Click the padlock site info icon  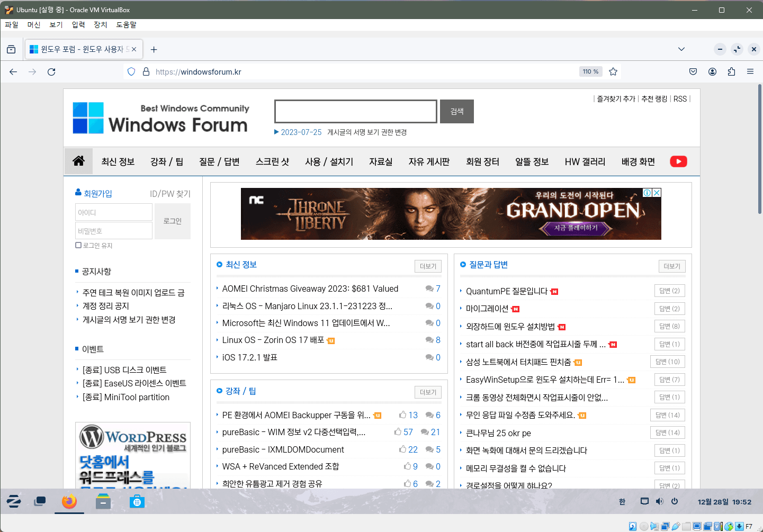pos(146,71)
